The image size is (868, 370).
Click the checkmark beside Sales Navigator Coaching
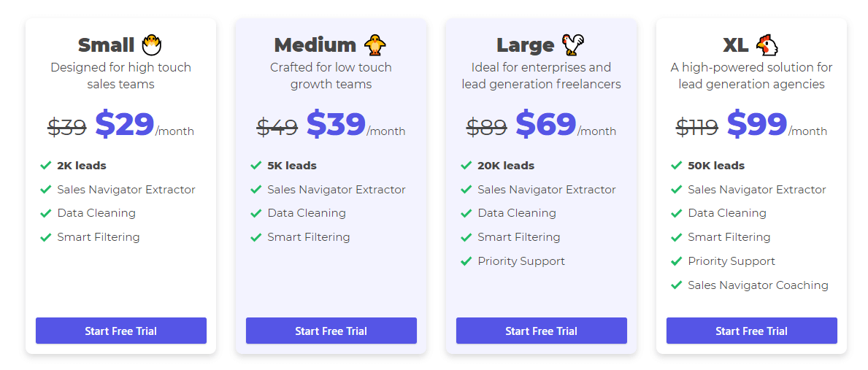677,285
